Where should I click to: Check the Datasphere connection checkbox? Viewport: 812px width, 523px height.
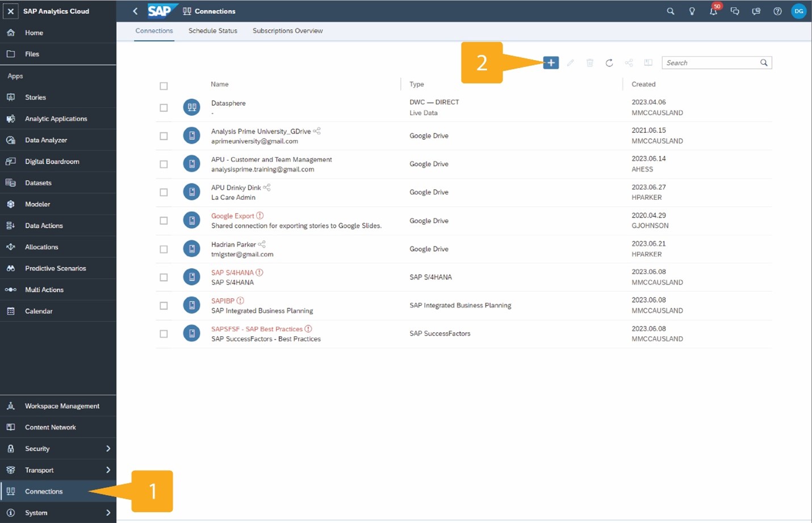click(x=164, y=107)
